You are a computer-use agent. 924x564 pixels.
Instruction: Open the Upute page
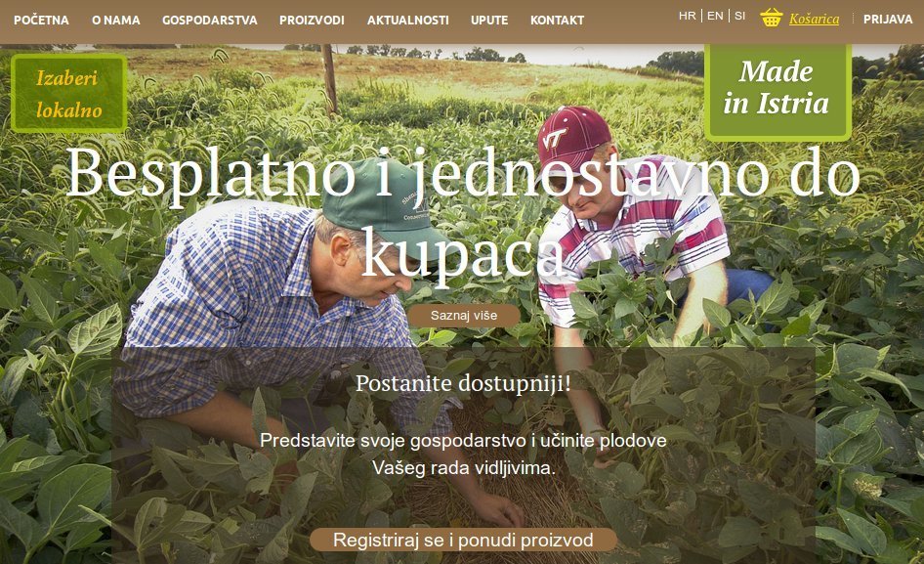pos(489,21)
